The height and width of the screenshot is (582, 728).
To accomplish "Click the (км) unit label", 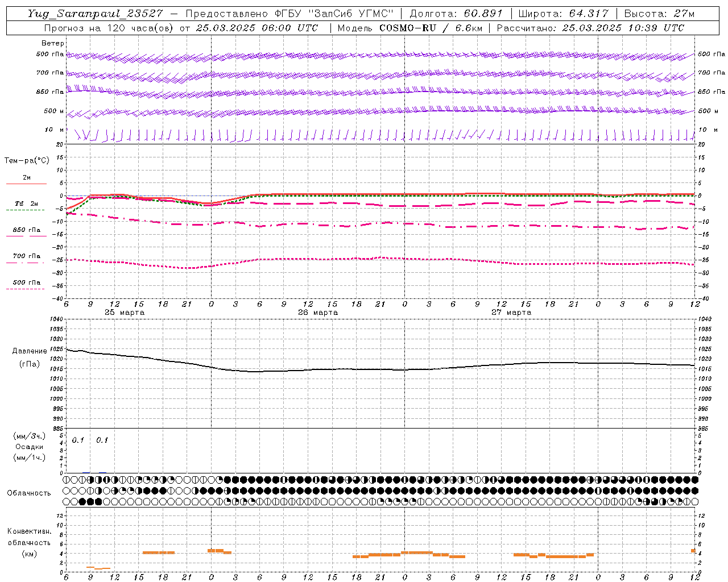I will coord(30,554).
